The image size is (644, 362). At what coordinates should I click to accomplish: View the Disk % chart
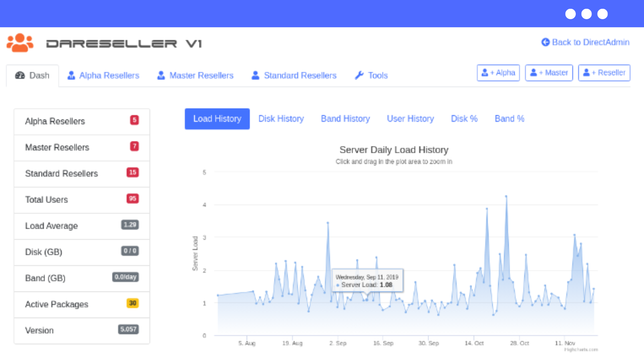pos(464,119)
